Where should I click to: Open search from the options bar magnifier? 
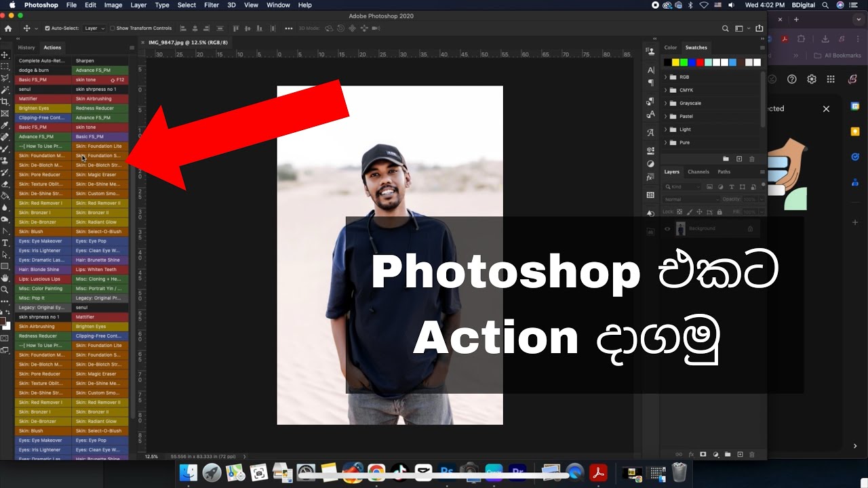click(726, 28)
